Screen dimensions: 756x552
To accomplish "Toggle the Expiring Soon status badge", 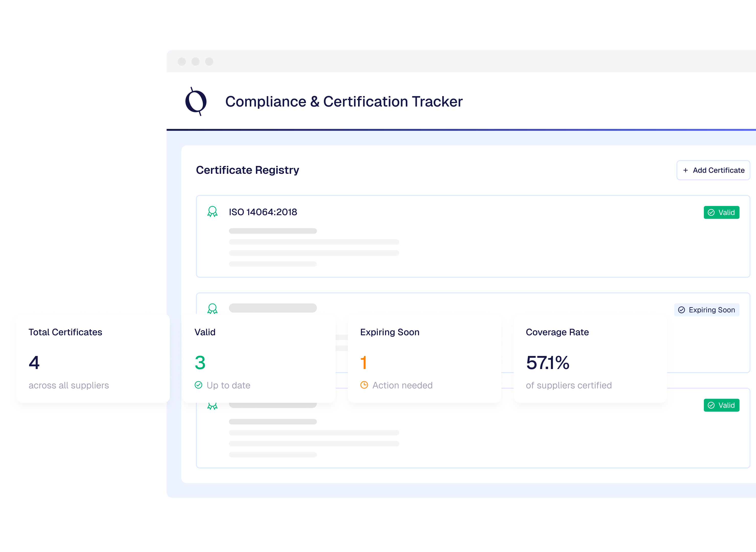I will coord(707,310).
